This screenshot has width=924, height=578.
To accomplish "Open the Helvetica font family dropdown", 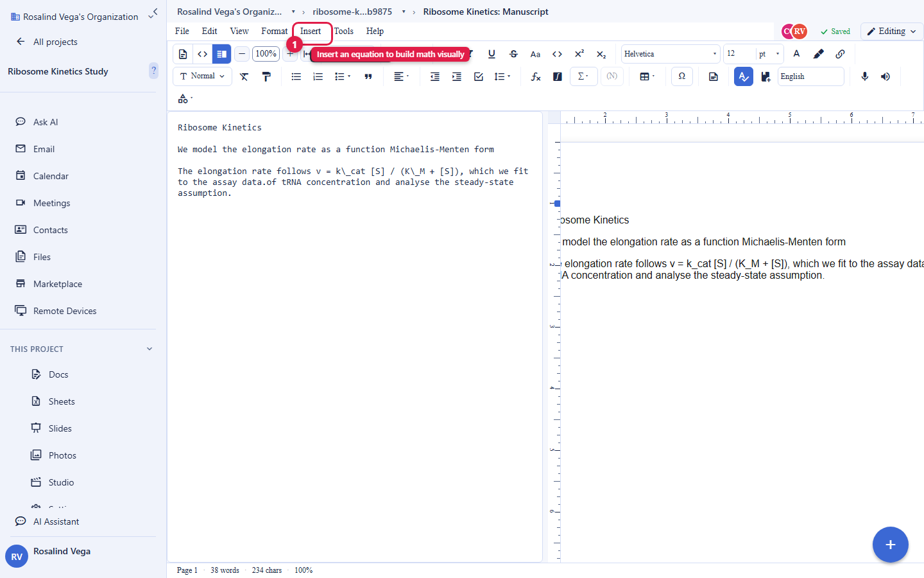I will click(671, 54).
